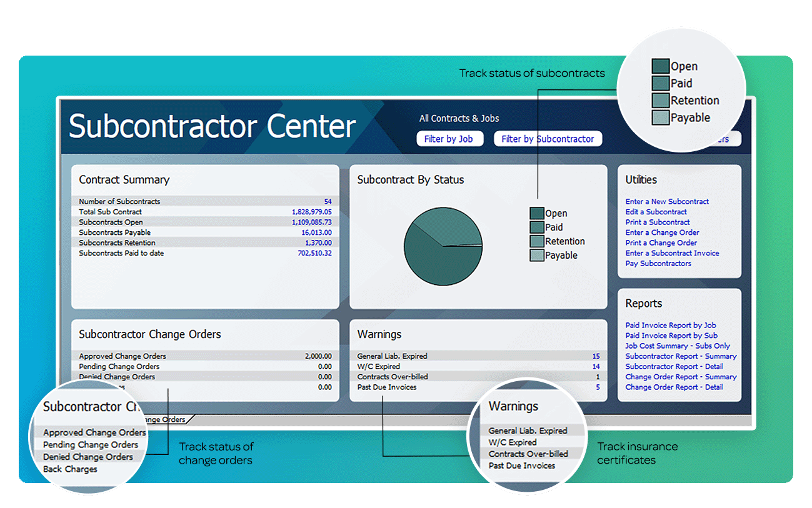Click Print a Subcontract

tap(658, 222)
